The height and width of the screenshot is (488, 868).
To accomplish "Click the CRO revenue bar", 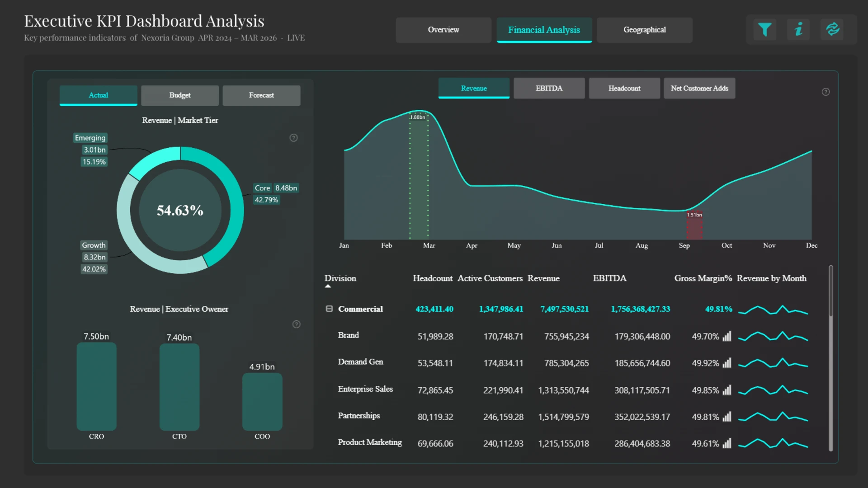I will click(96, 386).
